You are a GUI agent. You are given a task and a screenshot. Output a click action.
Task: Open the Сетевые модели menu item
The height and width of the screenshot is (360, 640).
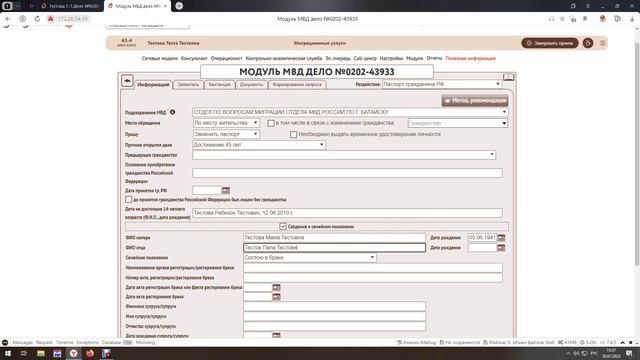click(x=160, y=58)
